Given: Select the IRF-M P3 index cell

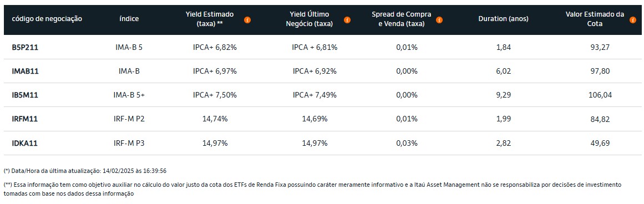Looking at the screenshot, I should (129, 143).
